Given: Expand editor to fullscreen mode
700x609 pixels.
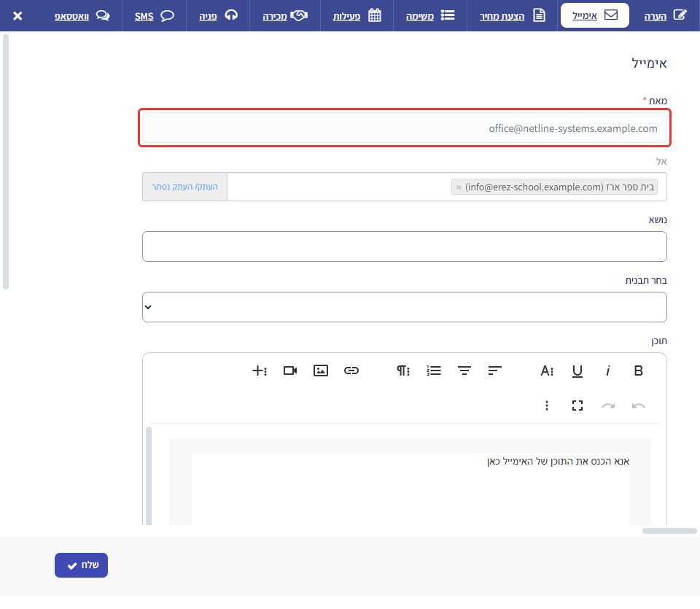Looking at the screenshot, I should click(577, 406).
